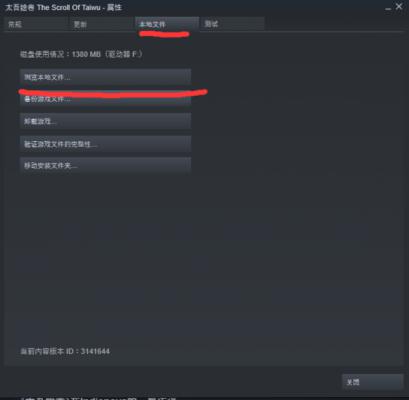Click the red underline beneath the Local Files tab
Image resolution: width=409 pixels, height=400 pixels.
[x=164, y=34]
